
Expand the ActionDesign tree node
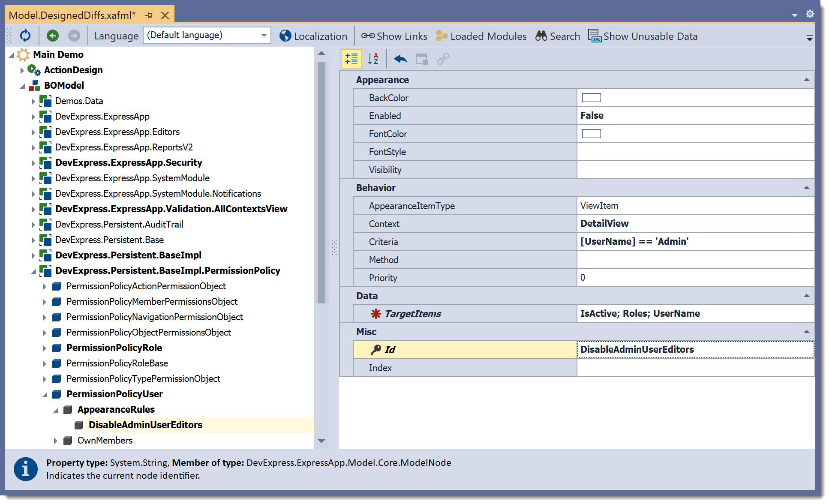click(22, 70)
